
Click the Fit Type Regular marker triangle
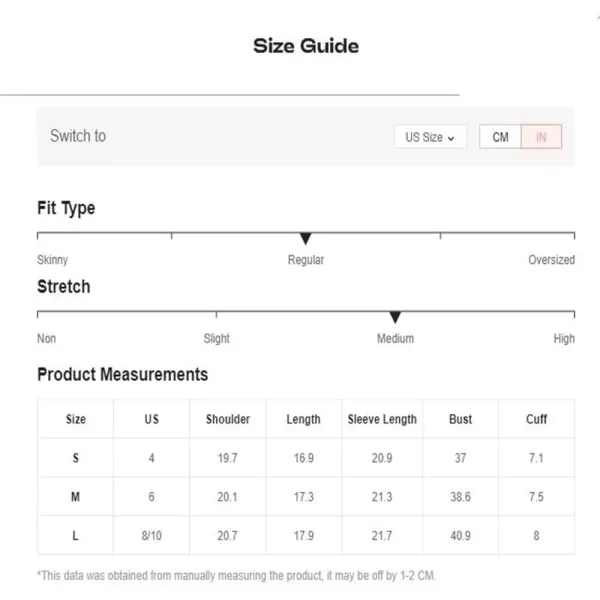tap(305, 238)
